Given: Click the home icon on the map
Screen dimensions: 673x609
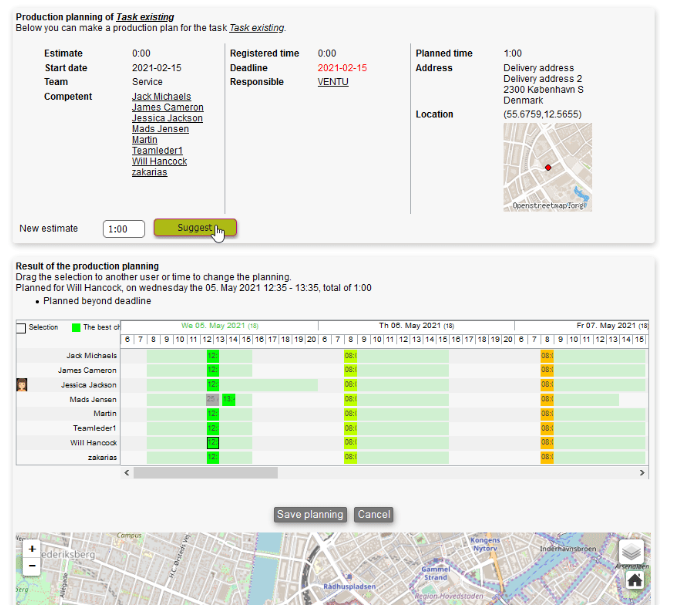Looking at the screenshot, I should [x=634, y=579].
